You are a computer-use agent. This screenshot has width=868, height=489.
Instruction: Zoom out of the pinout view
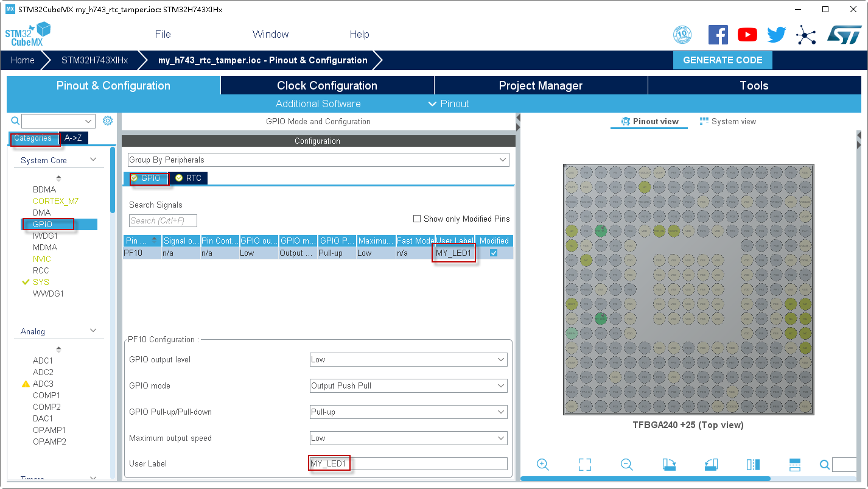626,464
